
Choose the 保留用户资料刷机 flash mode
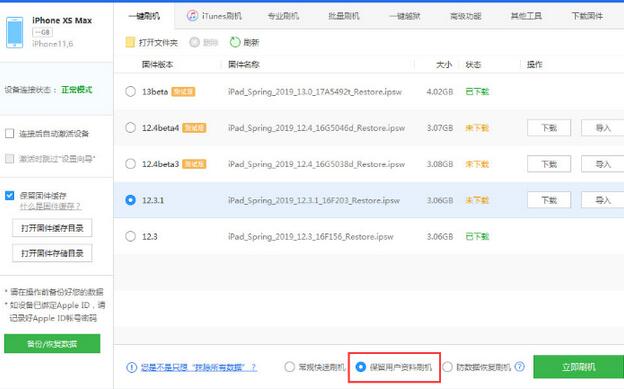[x=361, y=367]
